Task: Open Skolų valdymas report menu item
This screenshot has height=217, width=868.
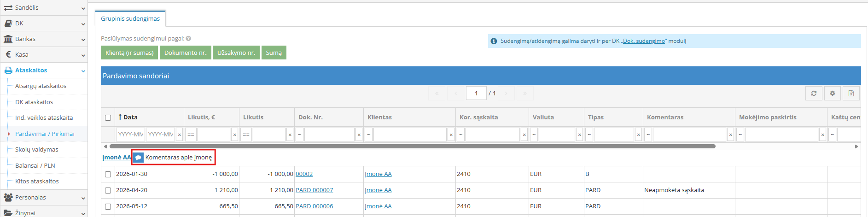Action: tap(37, 149)
